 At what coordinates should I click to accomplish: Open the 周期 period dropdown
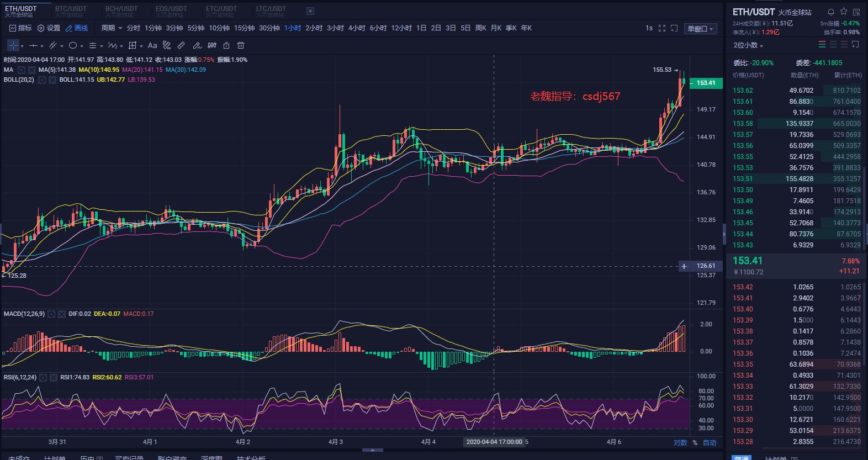[112, 28]
